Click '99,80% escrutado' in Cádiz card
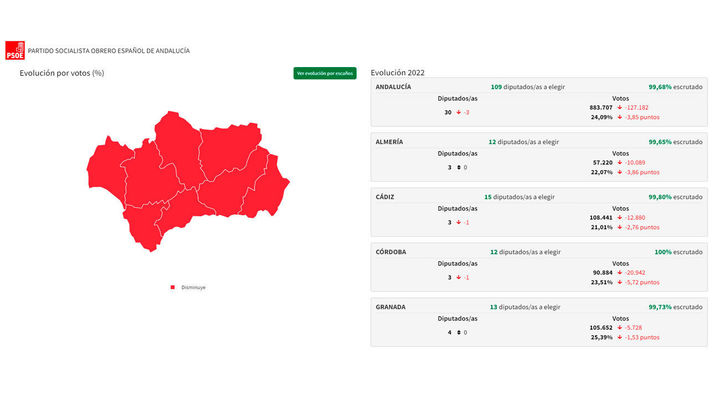This screenshot has height=405, width=720. (x=675, y=197)
